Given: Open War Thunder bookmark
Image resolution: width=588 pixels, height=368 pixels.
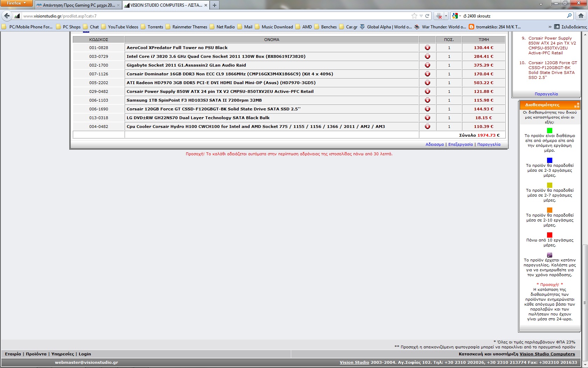Looking at the screenshot, I should (x=440, y=27).
